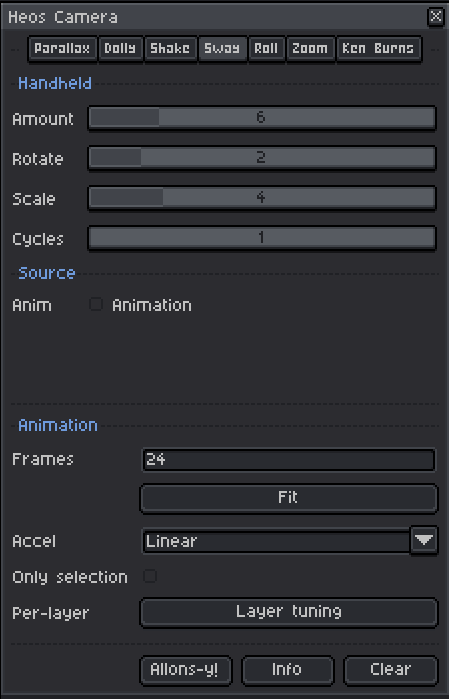Image resolution: width=449 pixels, height=699 pixels.
Task: Click the Fit button
Action: [x=288, y=498]
